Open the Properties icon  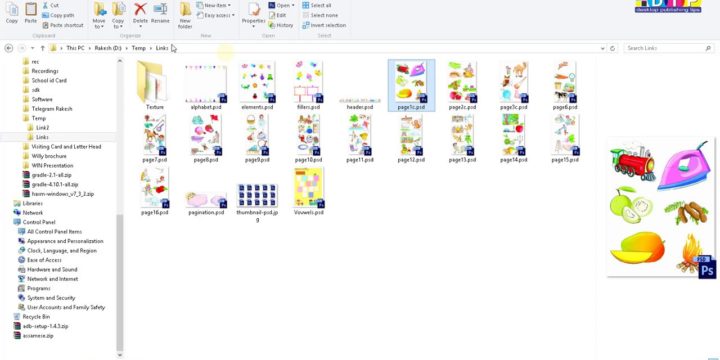point(253,9)
